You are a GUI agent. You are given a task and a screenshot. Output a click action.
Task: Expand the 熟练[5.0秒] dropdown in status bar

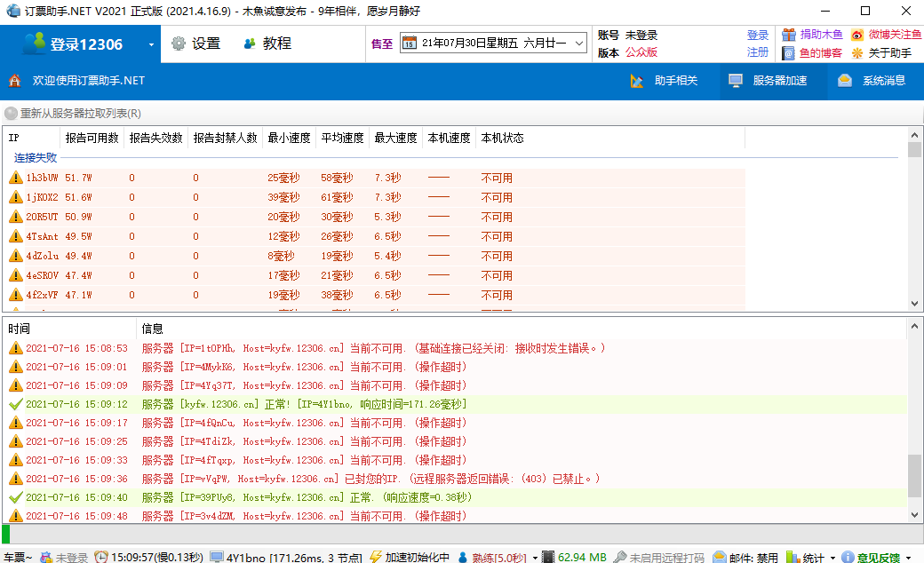535,558
